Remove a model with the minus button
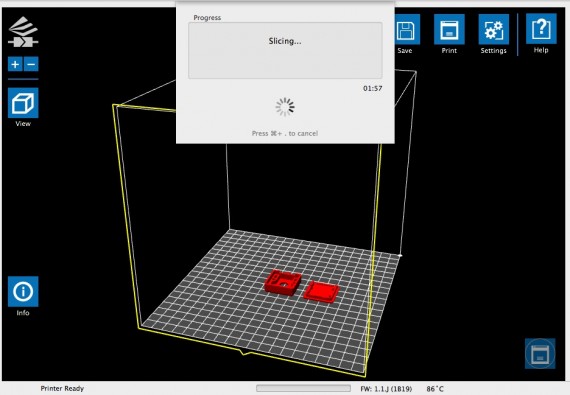This screenshot has height=395, width=570. pos(31,64)
